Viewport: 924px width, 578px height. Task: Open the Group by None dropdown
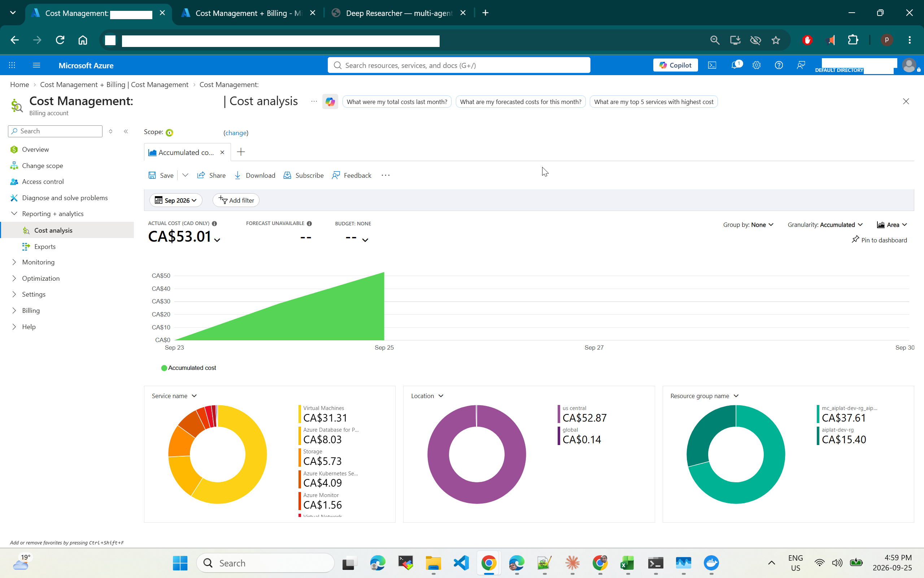(x=748, y=224)
